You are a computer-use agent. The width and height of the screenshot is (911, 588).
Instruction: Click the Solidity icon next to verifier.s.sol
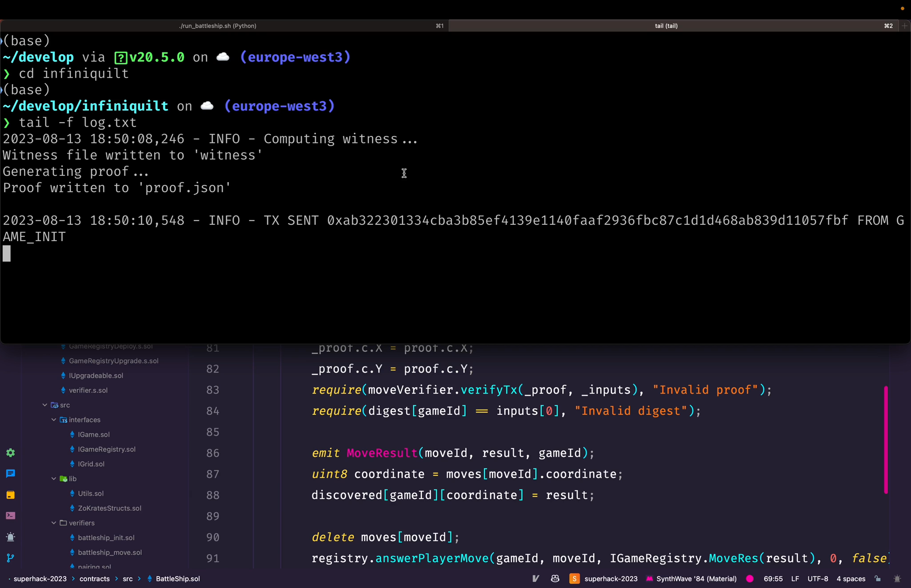[63, 390]
